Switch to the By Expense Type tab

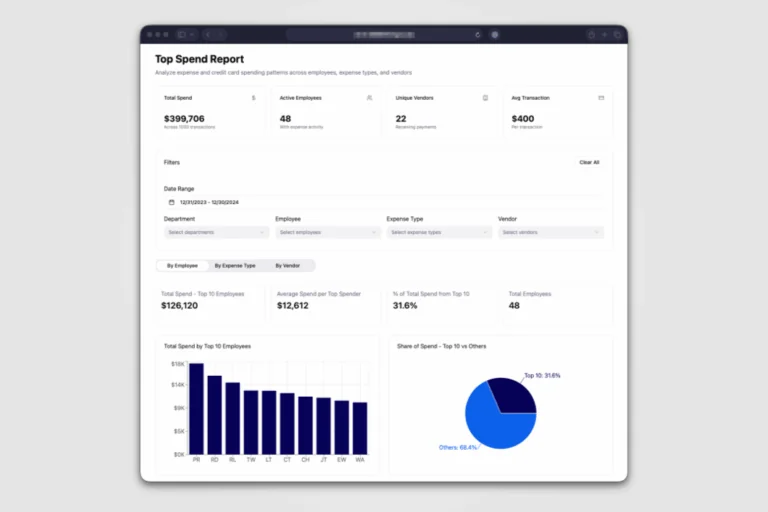pyautogui.click(x=235, y=266)
